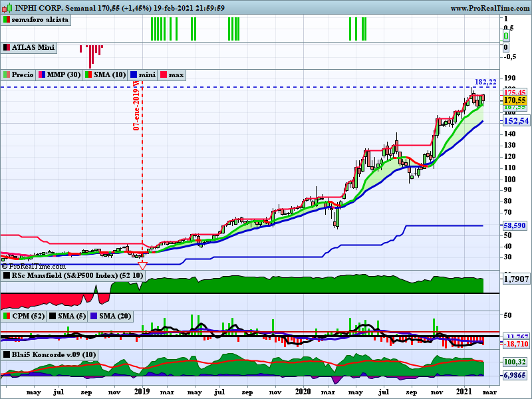532x399 pixels.
Task: Click the 2019 label on the time axis
Action: click(x=142, y=392)
